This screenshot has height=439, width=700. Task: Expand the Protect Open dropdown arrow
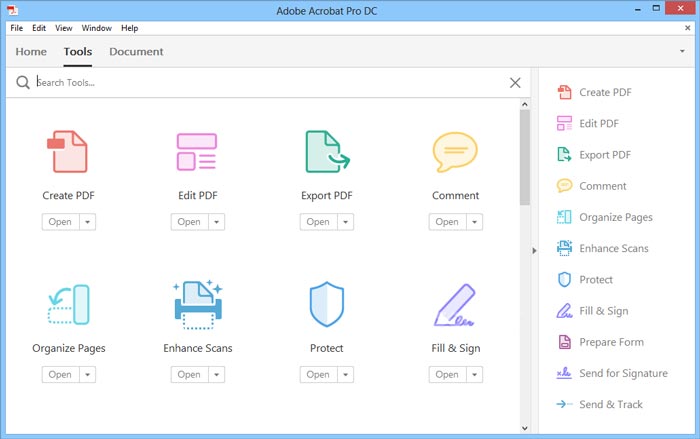[346, 375]
